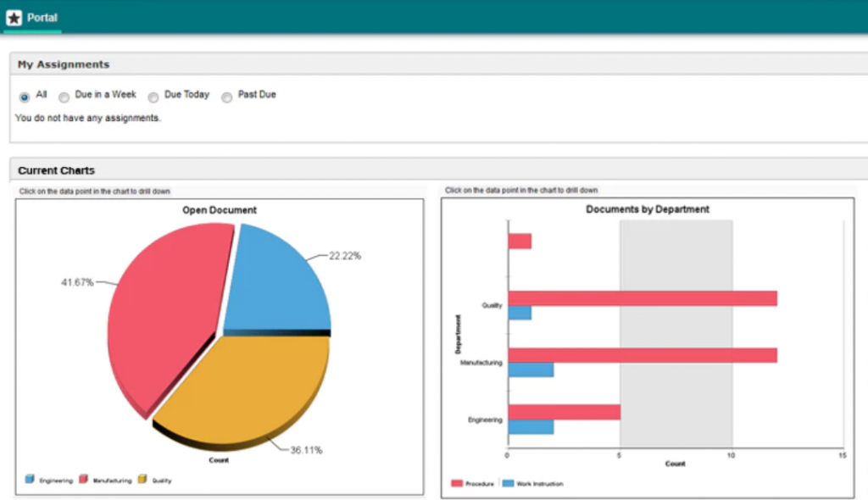Select the All assignments radio button
This screenshot has height=500, width=868.
(x=25, y=97)
